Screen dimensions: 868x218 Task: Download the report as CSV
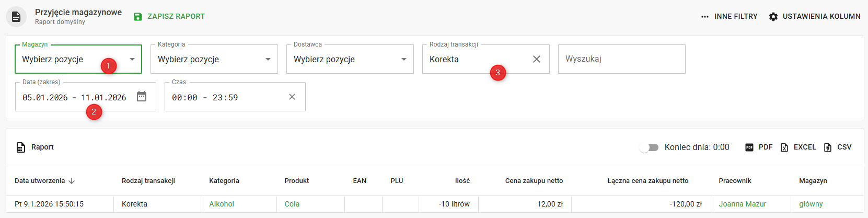click(x=838, y=147)
